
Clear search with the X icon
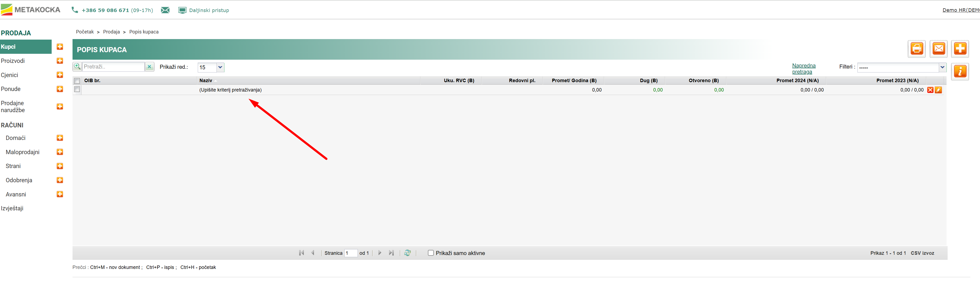click(x=150, y=67)
